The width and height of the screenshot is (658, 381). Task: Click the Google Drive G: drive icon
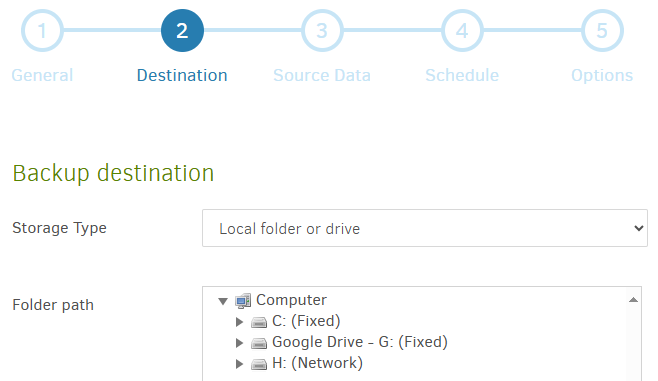(x=259, y=343)
